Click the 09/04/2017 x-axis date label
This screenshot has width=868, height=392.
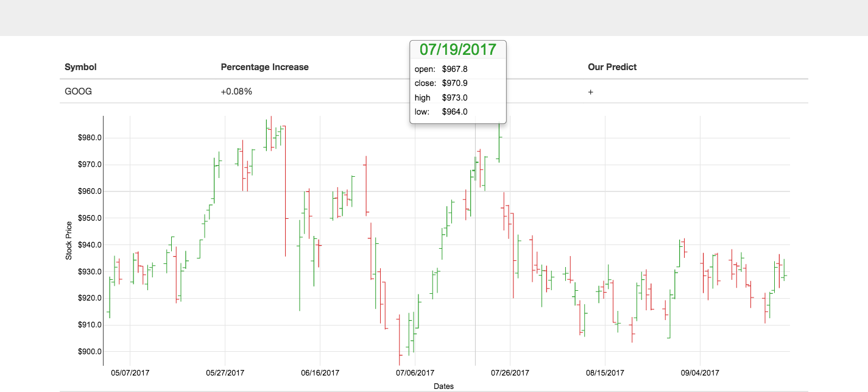(700, 372)
